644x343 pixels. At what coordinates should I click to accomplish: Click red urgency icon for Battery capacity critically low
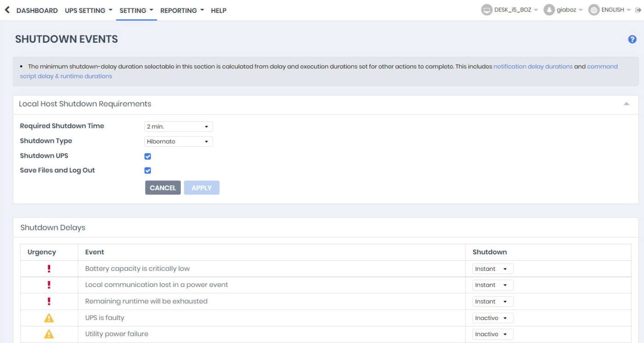(x=49, y=269)
